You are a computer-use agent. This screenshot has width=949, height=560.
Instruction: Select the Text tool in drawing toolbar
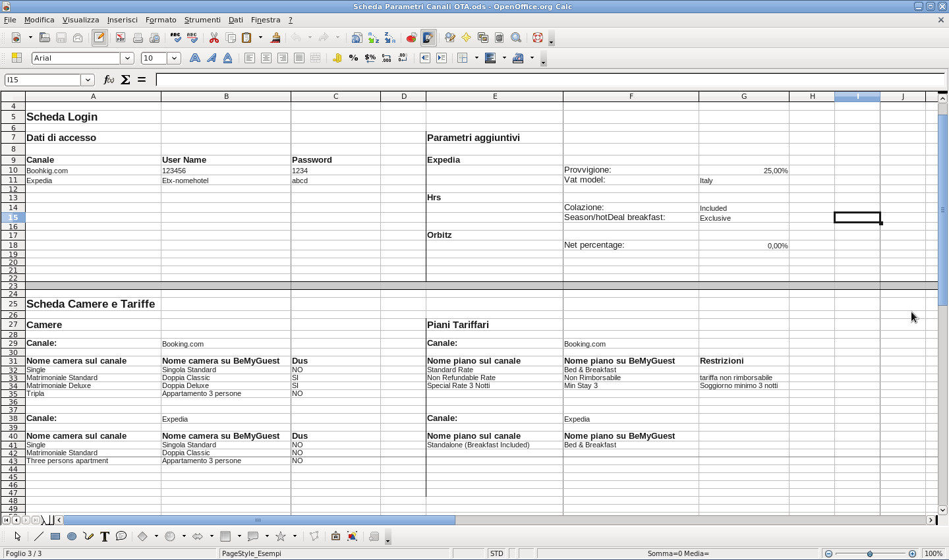point(104,536)
